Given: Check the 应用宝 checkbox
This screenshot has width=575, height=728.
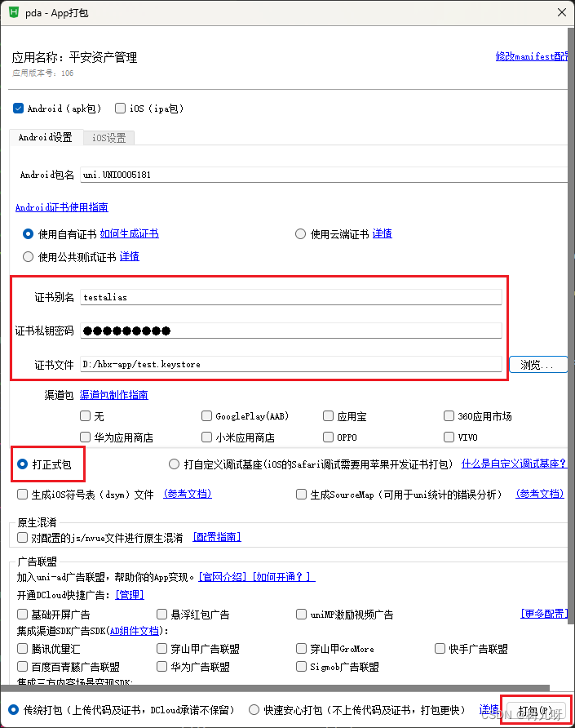Looking at the screenshot, I should [328, 416].
